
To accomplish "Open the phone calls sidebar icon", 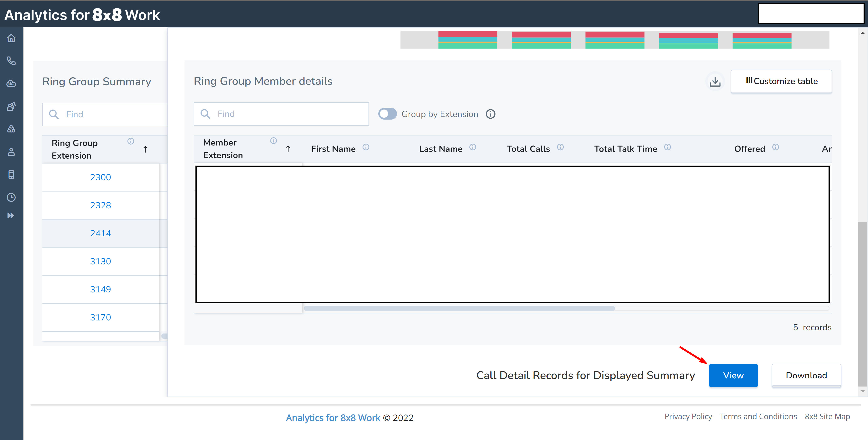I will tap(11, 61).
